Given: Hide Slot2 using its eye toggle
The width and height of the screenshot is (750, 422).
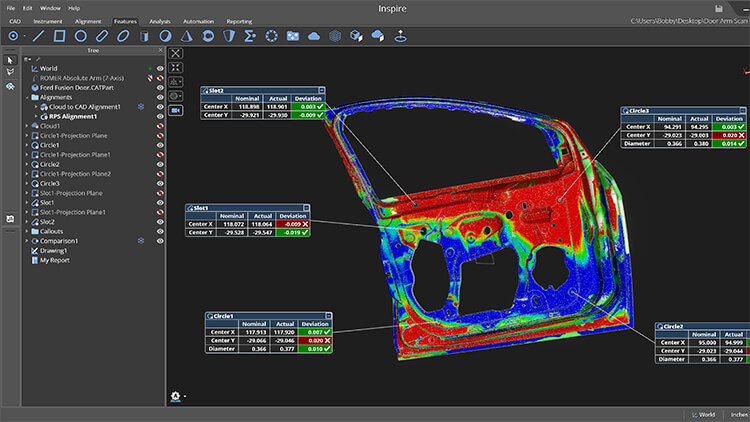Looking at the screenshot, I should (160, 222).
